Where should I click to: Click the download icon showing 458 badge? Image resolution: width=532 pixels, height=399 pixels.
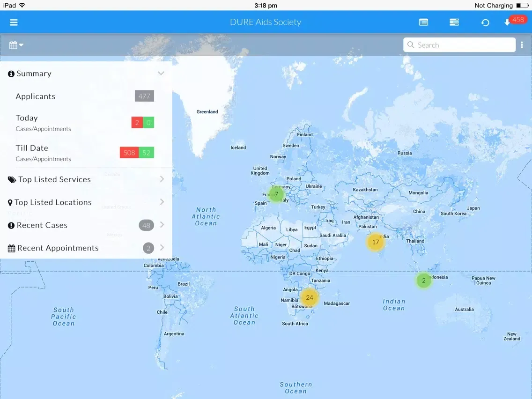508,22
